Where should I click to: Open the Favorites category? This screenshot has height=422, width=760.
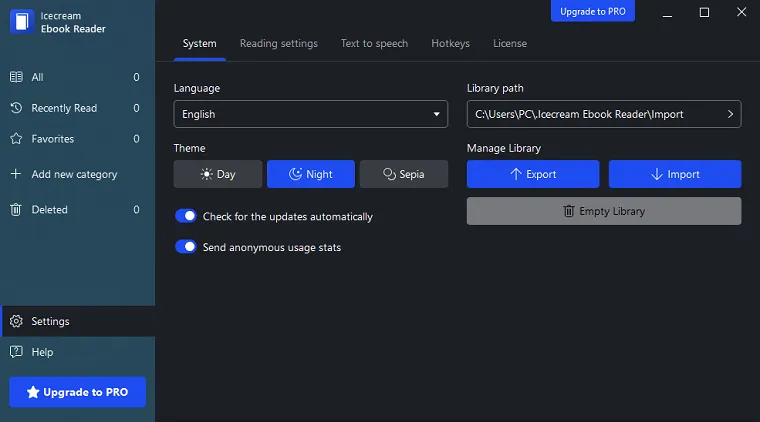(x=78, y=139)
